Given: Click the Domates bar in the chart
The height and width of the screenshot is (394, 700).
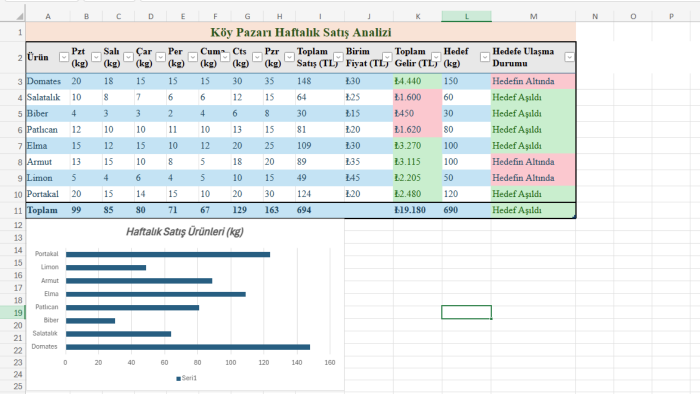Looking at the screenshot, I should 188,347.
